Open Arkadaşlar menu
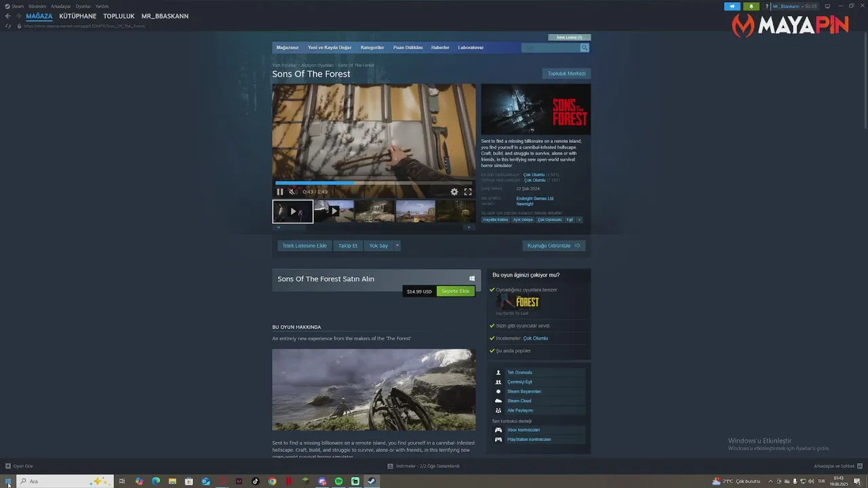868x488 pixels. point(61,6)
